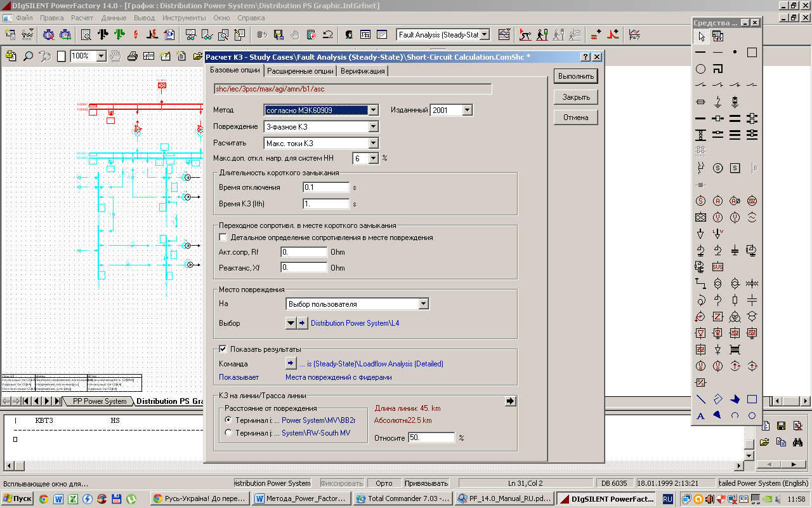Click the hand pan tool icon
This screenshot has height=508, width=812.
pos(115,56)
